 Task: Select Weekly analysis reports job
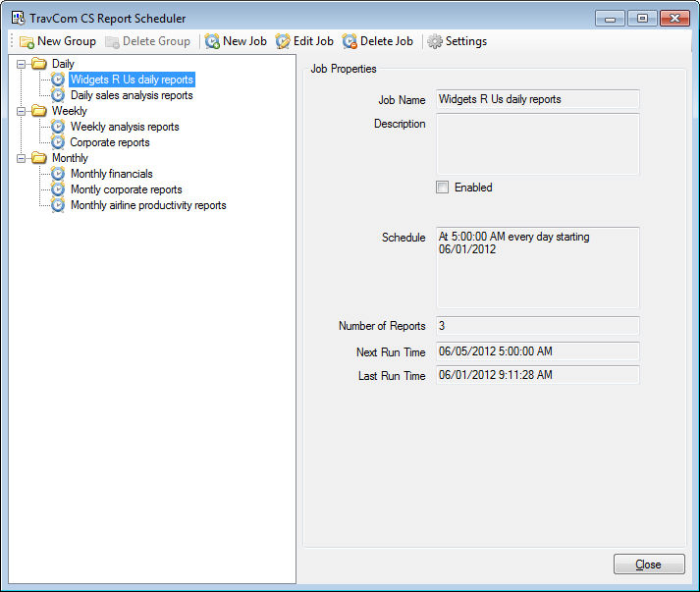click(x=125, y=127)
